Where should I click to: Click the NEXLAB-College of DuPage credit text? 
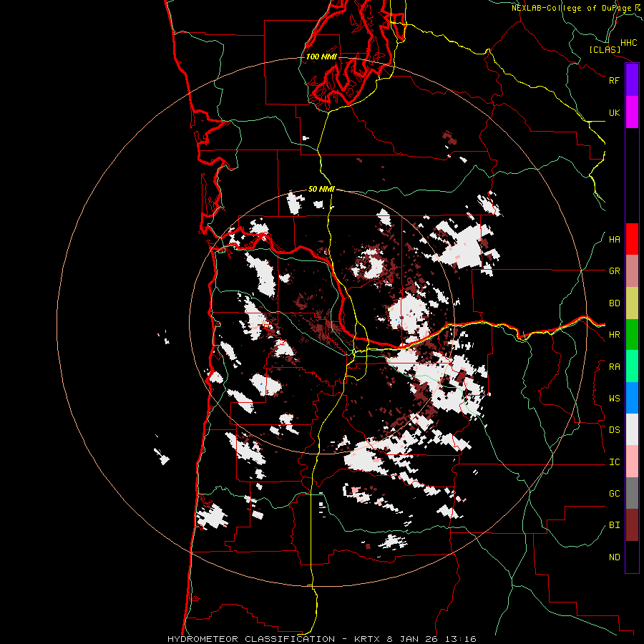click(571, 8)
